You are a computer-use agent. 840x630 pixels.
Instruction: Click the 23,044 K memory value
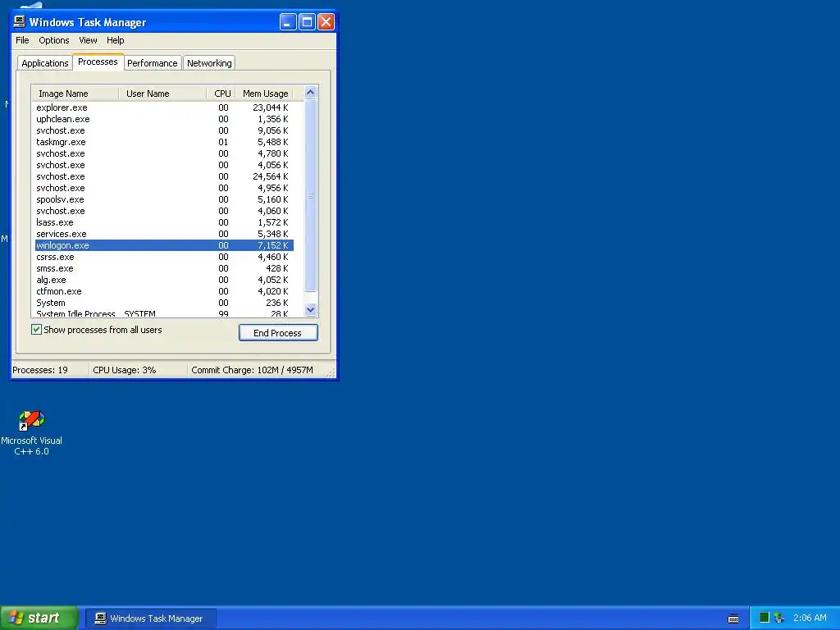click(271, 107)
